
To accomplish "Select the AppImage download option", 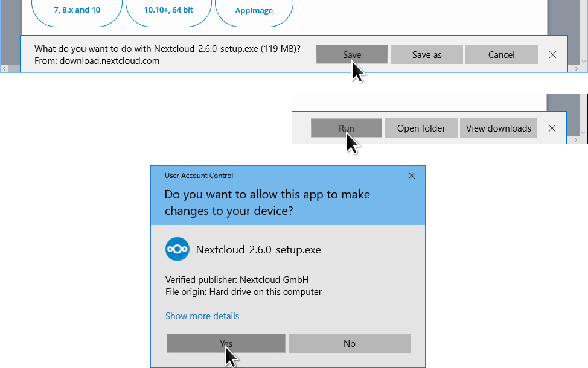I will 254,11.
